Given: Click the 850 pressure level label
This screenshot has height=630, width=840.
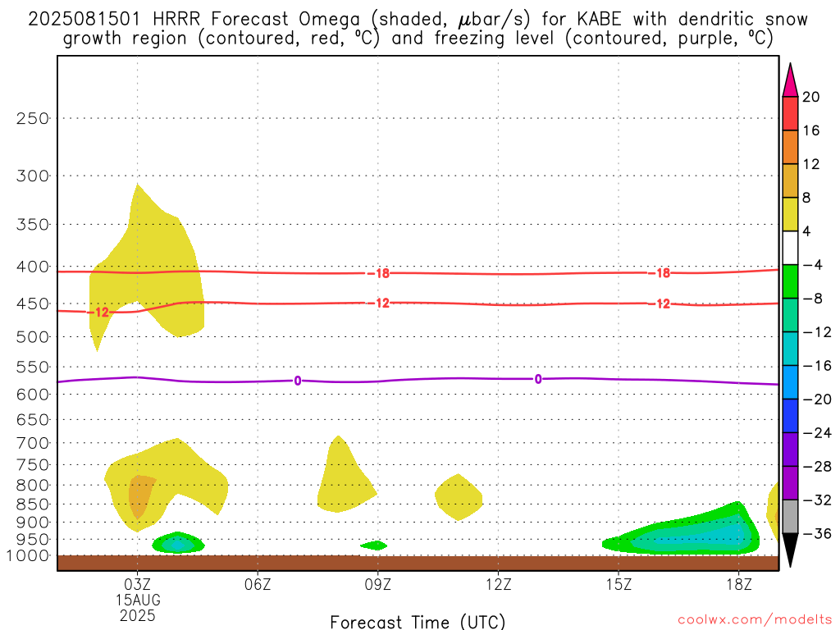Looking at the screenshot, I should click(x=33, y=504).
